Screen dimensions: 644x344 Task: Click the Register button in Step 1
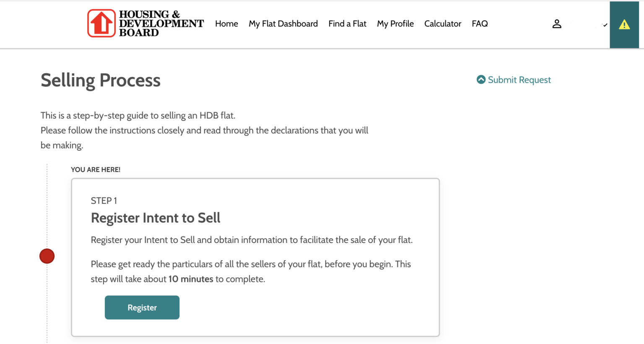[x=142, y=307]
